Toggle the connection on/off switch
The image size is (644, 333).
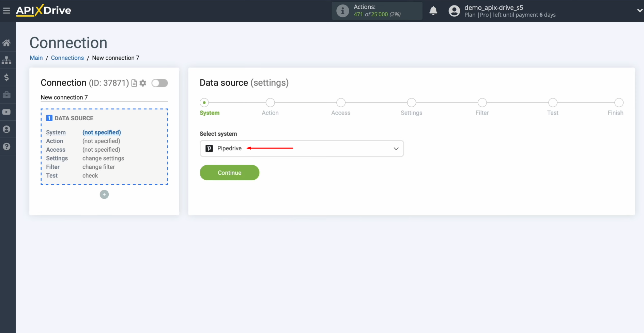(159, 83)
